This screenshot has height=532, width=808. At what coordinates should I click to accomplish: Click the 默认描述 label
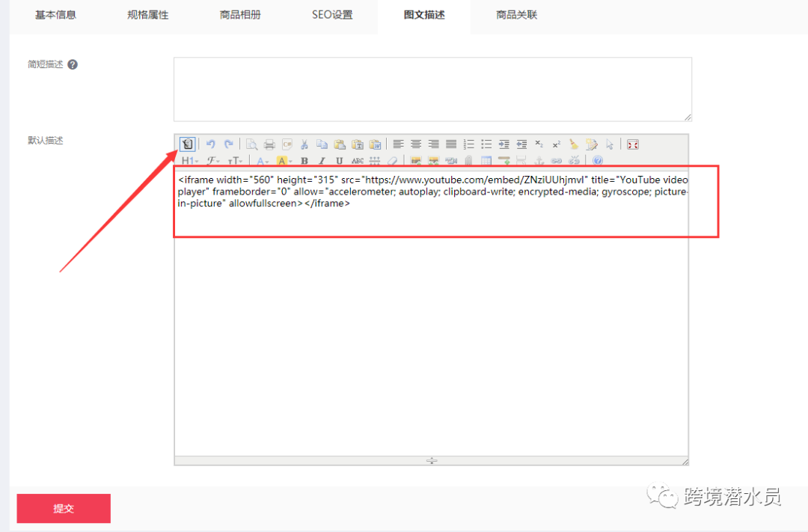(x=46, y=140)
